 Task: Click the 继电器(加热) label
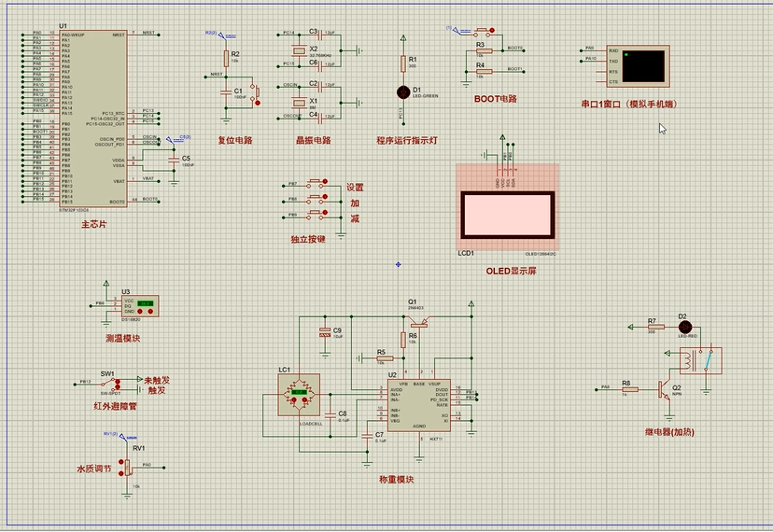[669, 432]
